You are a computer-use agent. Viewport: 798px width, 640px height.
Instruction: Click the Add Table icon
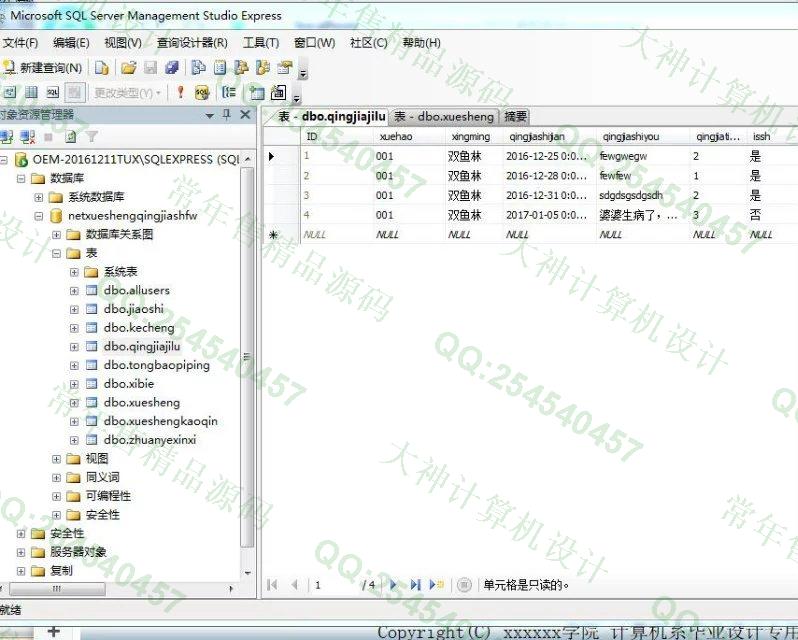[256, 92]
